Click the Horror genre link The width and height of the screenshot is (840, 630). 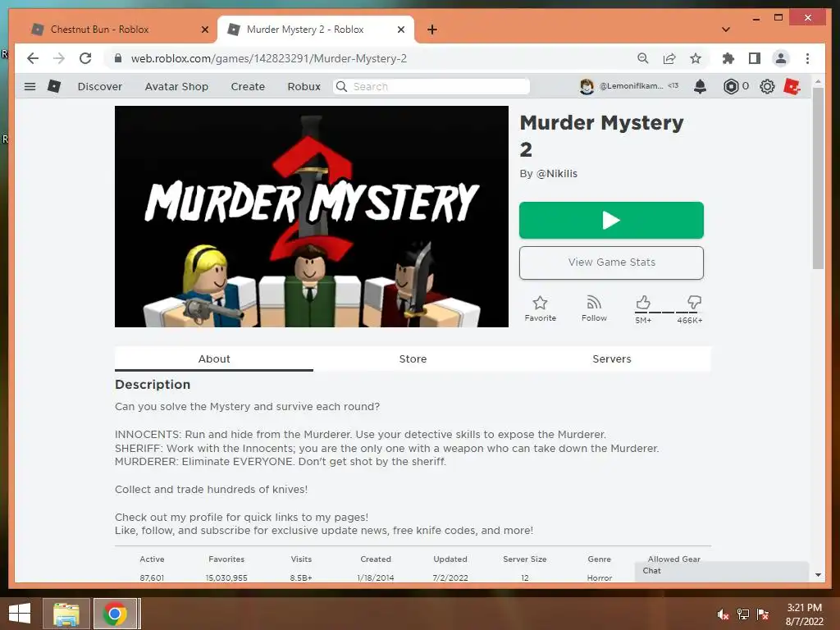[x=599, y=578]
